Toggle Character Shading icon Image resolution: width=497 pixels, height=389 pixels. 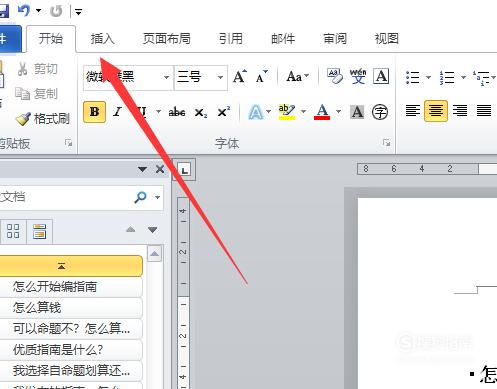(x=357, y=112)
